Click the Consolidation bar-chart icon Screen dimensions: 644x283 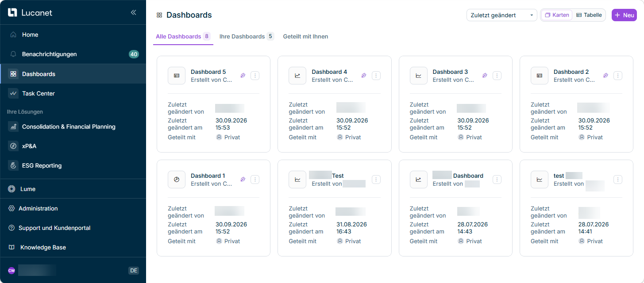pyautogui.click(x=13, y=126)
